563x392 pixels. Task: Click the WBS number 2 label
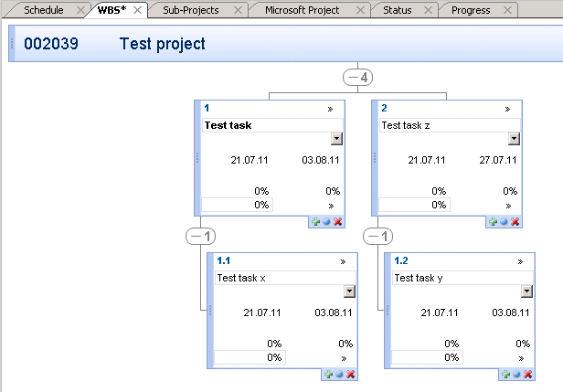coord(384,108)
